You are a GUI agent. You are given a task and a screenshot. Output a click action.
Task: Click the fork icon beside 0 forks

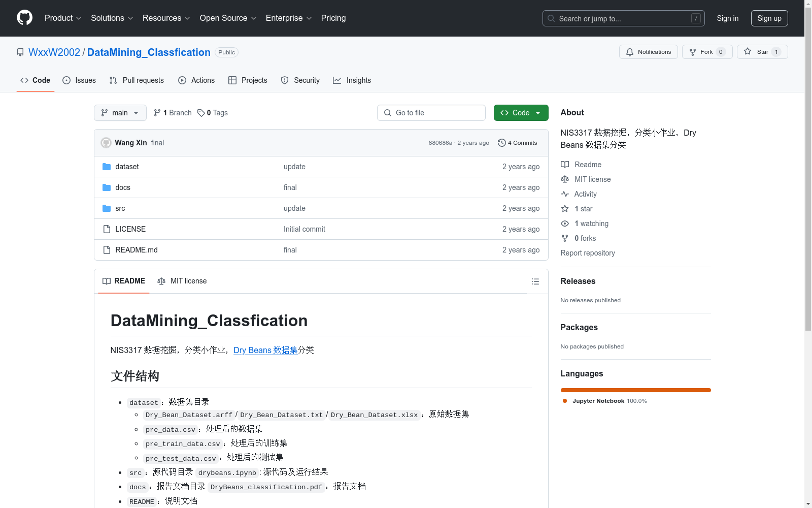tap(565, 238)
